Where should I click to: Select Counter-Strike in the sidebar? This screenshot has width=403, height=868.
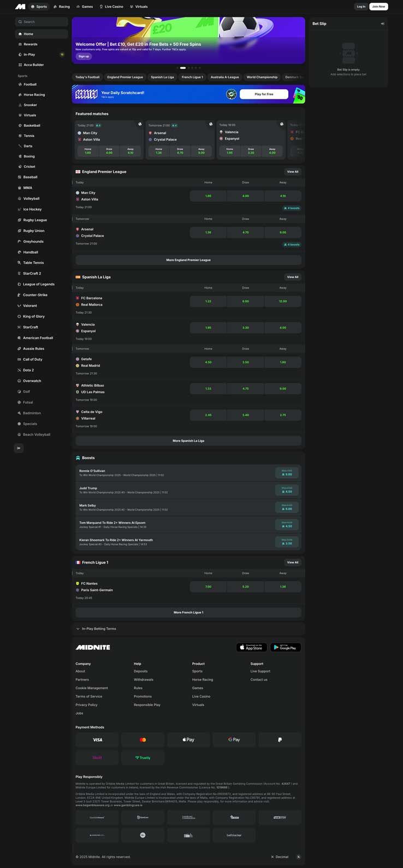click(x=42, y=295)
